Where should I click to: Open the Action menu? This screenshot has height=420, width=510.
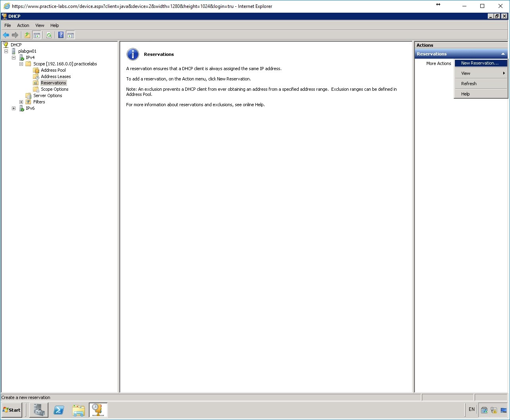click(x=23, y=25)
